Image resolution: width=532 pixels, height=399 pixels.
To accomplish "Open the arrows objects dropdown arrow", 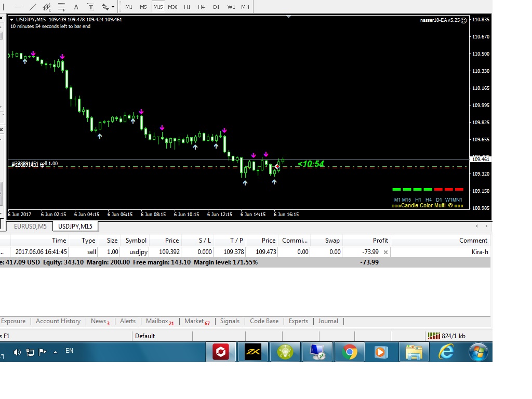I will click(x=113, y=7).
